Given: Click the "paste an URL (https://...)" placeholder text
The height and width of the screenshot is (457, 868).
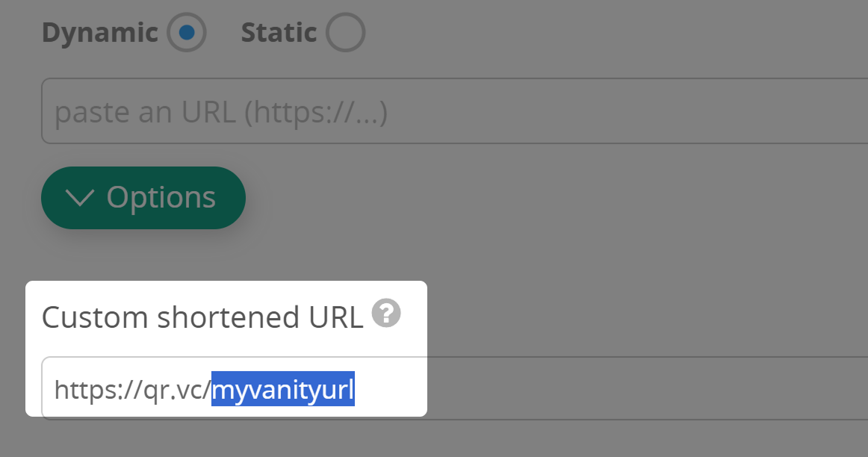Looking at the screenshot, I should pos(221,112).
